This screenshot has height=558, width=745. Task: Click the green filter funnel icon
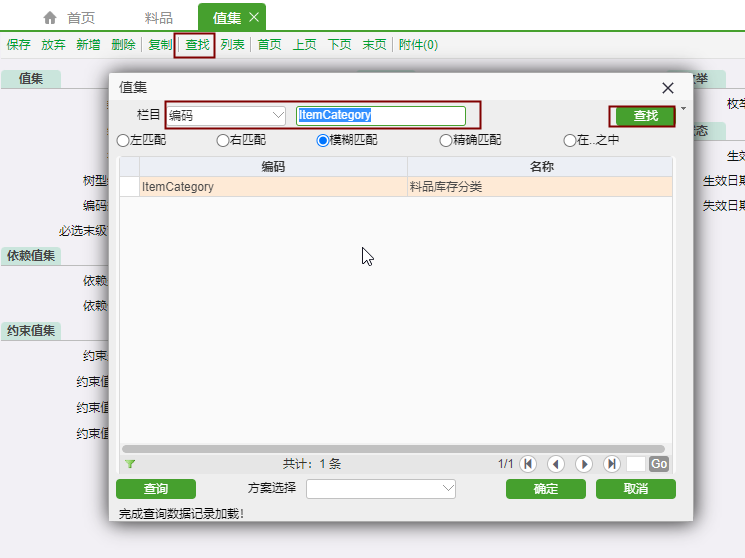[x=130, y=464]
